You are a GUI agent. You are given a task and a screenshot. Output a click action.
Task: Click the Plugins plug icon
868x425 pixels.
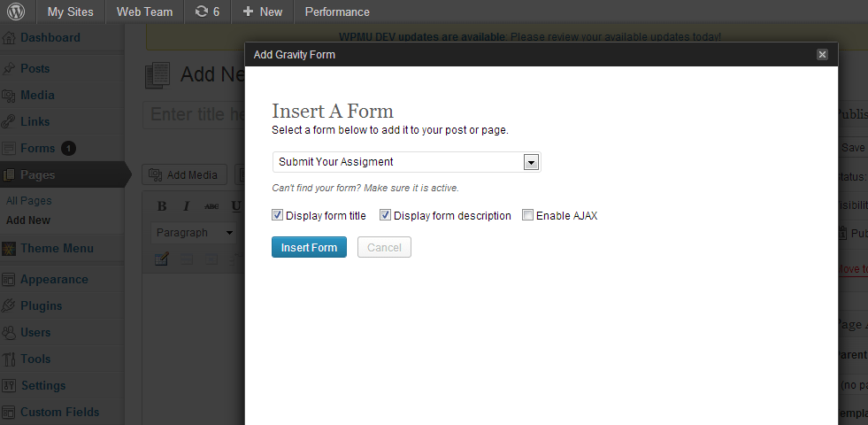(x=8, y=305)
